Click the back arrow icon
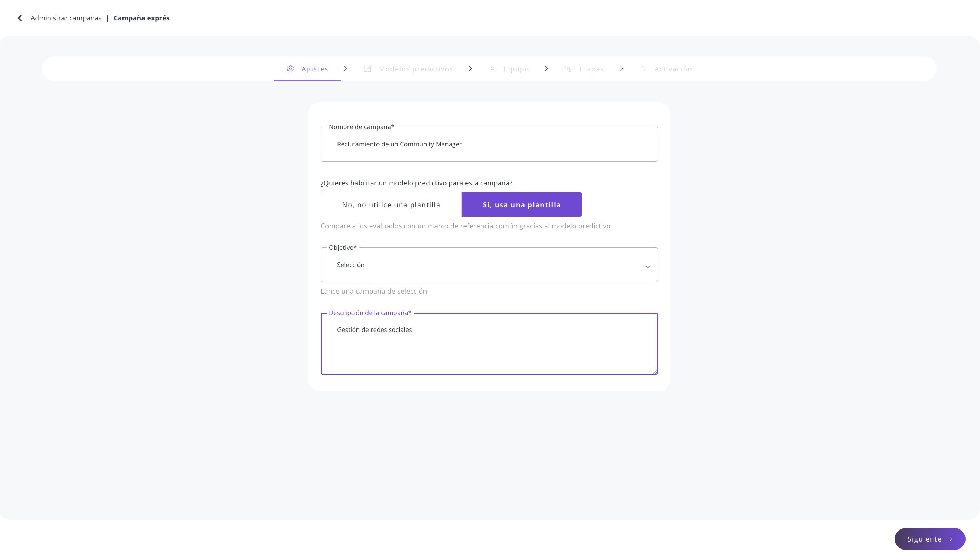The height and width of the screenshot is (554, 980). click(20, 18)
